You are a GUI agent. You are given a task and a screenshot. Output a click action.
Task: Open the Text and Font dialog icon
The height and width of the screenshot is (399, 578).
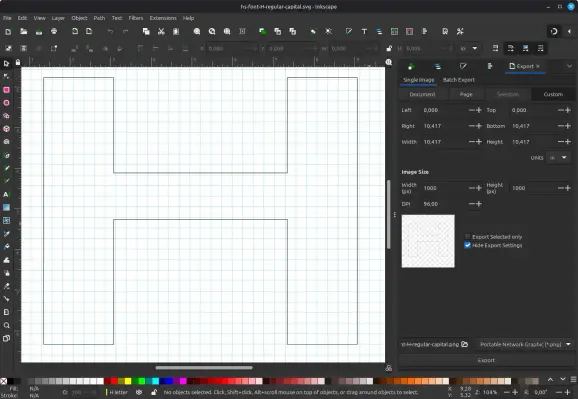(364, 31)
